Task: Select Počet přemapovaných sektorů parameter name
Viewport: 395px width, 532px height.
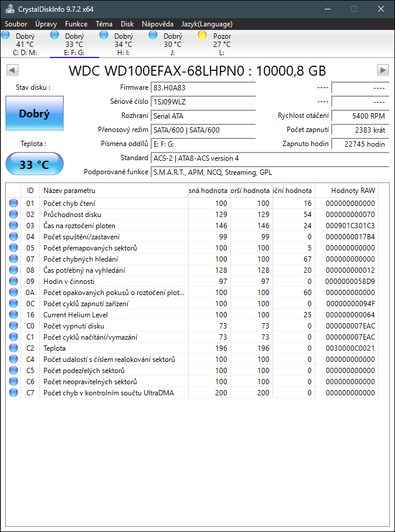Action: (90, 248)
